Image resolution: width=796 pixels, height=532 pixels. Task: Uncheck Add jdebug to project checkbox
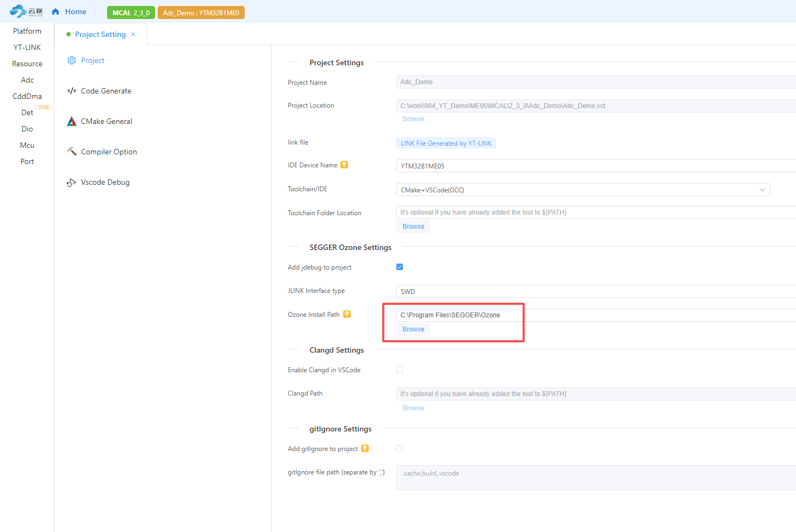[x=400, y=267]
